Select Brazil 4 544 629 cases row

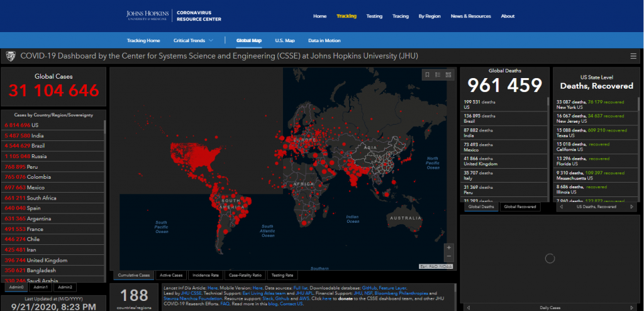(x=53, y=145)
